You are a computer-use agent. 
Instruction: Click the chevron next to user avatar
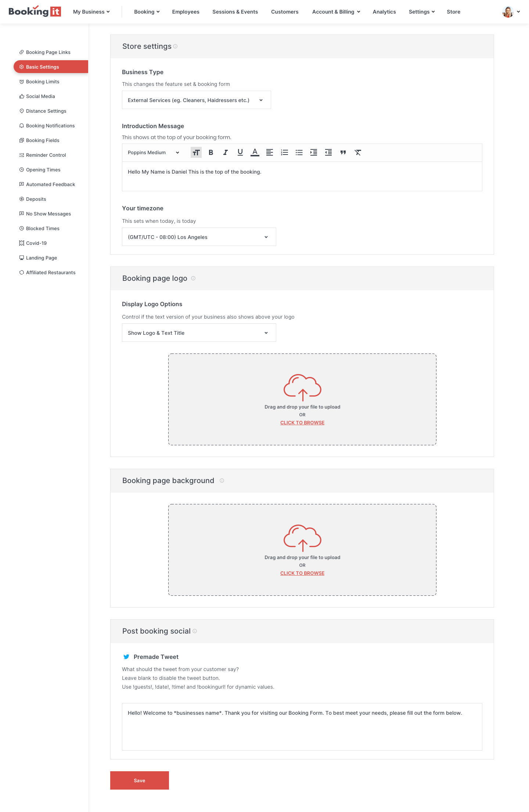coord(518,12)
